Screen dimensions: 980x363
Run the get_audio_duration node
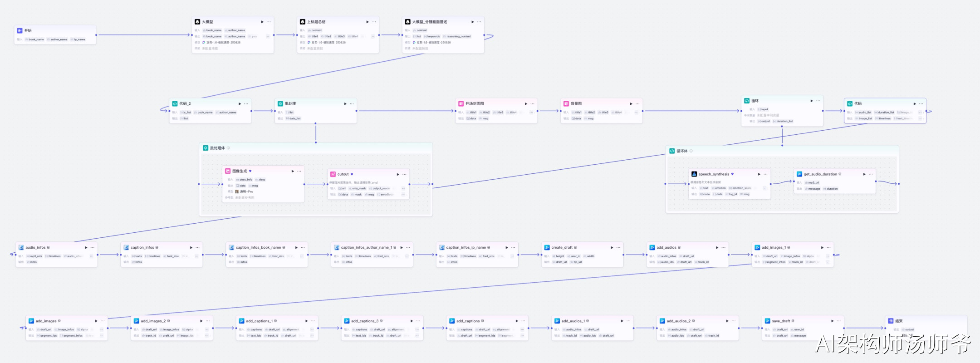click(x=864, y=174)
